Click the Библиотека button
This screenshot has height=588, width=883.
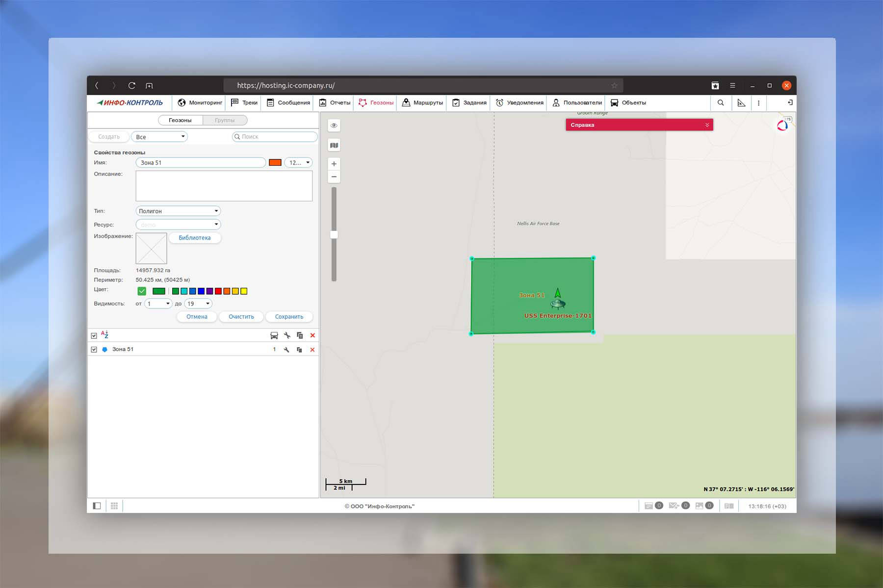click(195, 238)
